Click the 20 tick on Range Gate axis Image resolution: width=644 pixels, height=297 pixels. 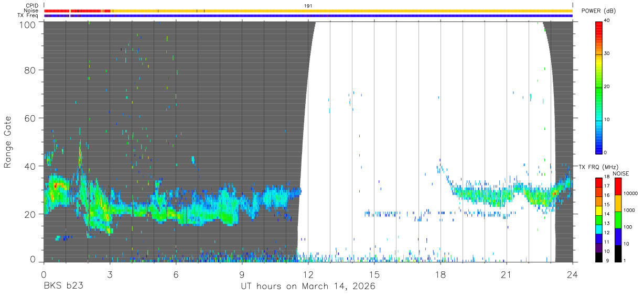click(x=30, y=215)
